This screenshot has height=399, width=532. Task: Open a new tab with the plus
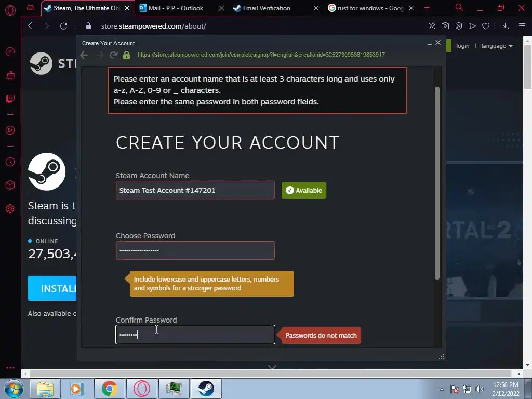click(x=427, y=8)
